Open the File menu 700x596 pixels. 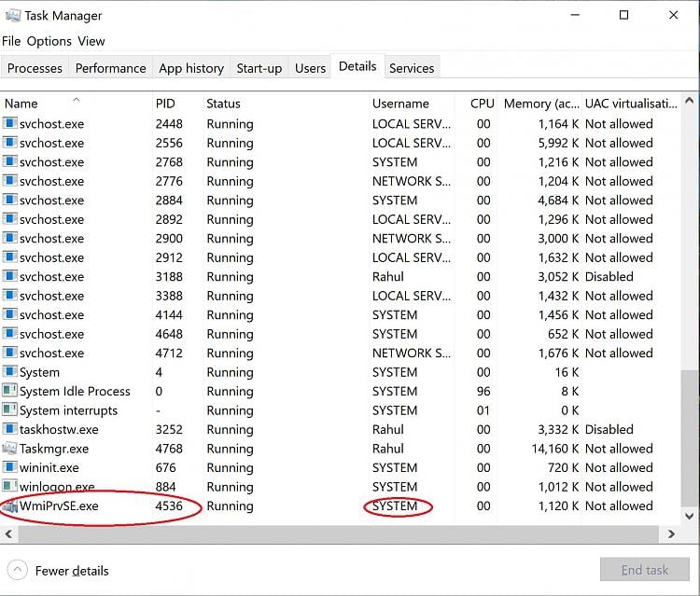11,41
